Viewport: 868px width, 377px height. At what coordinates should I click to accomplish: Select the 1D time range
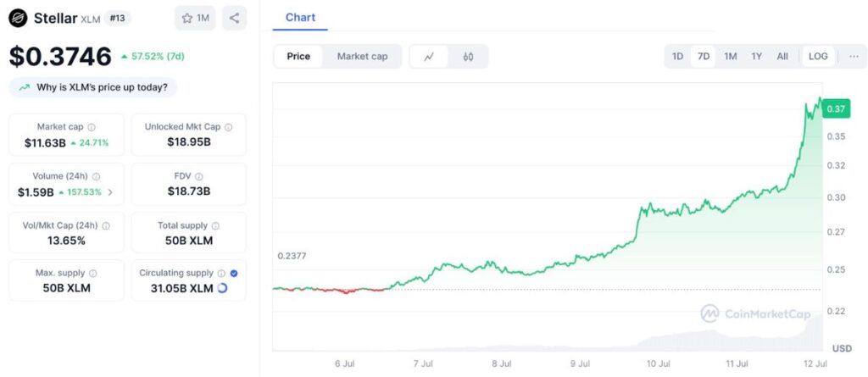677,57
